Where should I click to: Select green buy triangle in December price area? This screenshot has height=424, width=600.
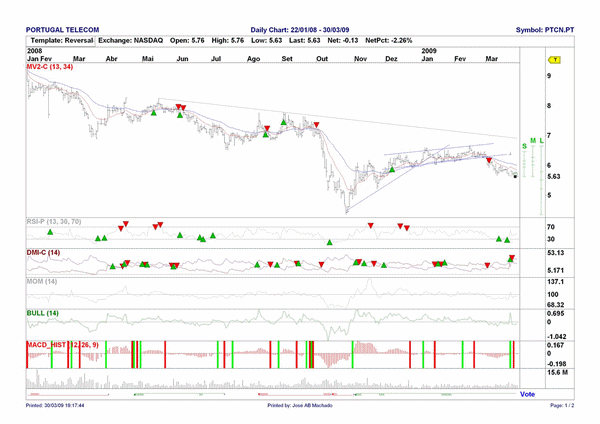point(392,169)
